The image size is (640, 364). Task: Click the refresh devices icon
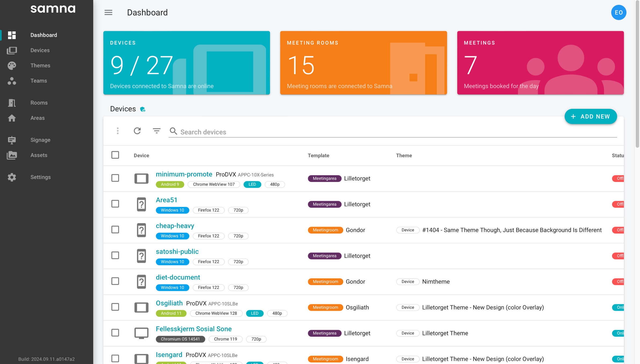coord(137,131)
